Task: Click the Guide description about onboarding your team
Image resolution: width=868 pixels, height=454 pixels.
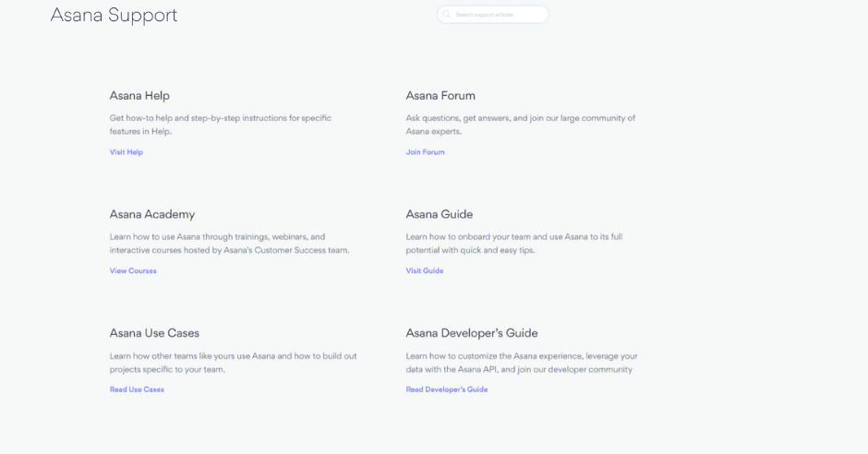Action: point(513,244)
